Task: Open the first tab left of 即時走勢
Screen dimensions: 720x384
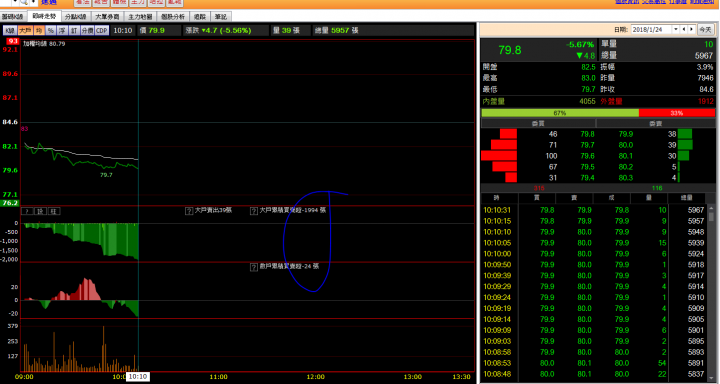Action: click(13, 17)
